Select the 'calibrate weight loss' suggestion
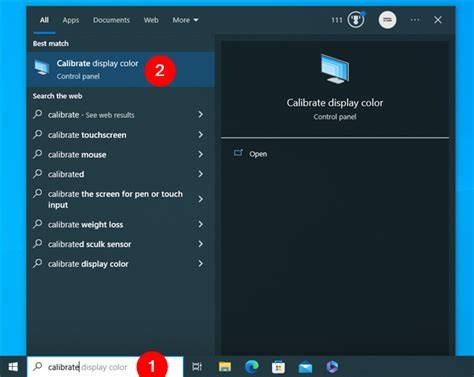474x377 pixels. tap(121, 224)
